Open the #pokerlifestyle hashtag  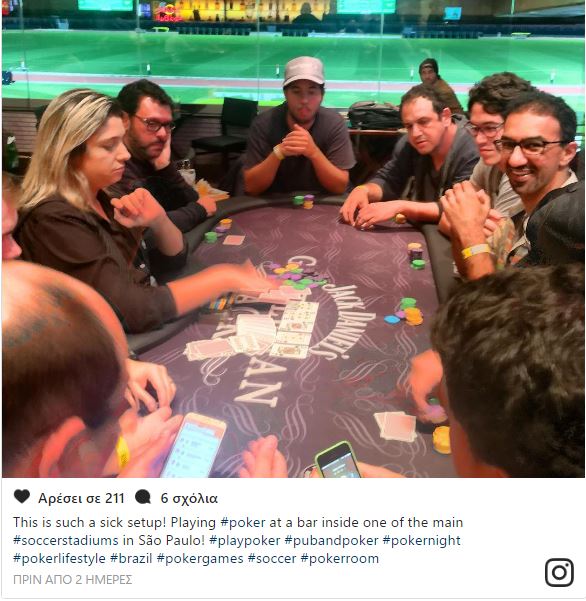click(59, 558)
